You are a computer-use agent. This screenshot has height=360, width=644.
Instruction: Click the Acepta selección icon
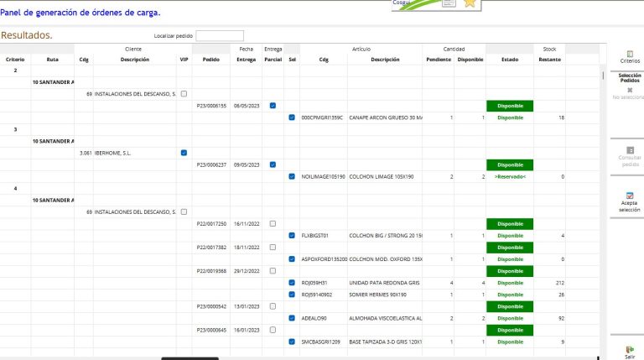(629, 196)
